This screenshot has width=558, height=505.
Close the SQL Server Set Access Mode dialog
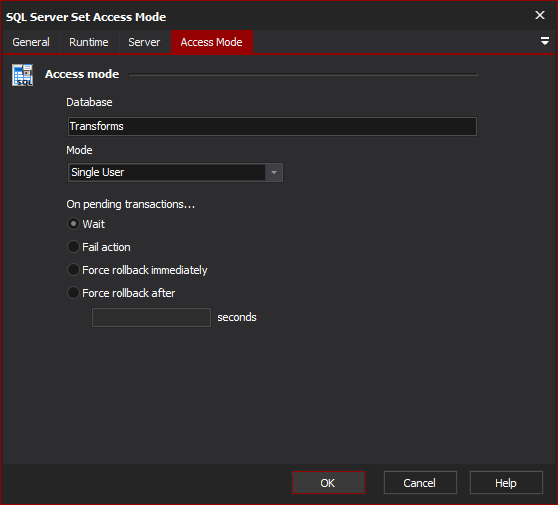tap(539, 15)
